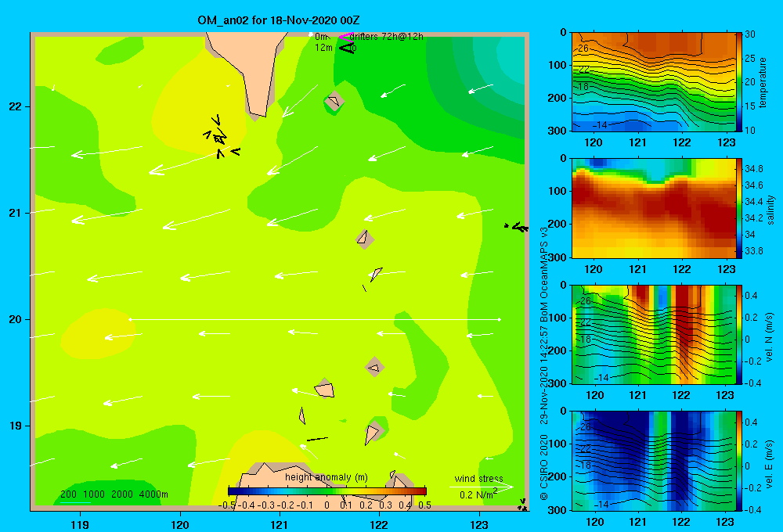The height and width of the screenshot is (532, 783).
Task: Click the salinity color bar
Action: point(739,209)
